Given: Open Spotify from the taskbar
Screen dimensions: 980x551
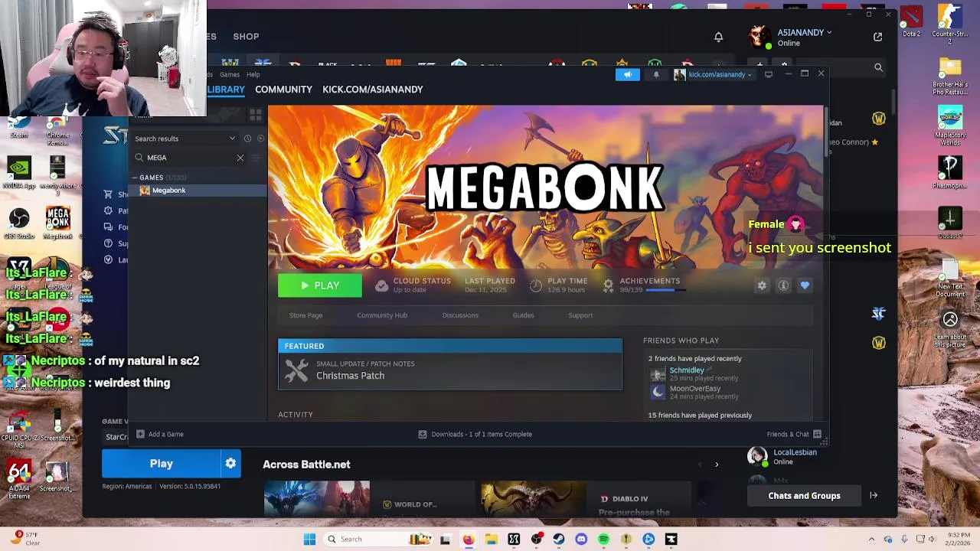Looking at the screenshot, I should tap(604, 540).
